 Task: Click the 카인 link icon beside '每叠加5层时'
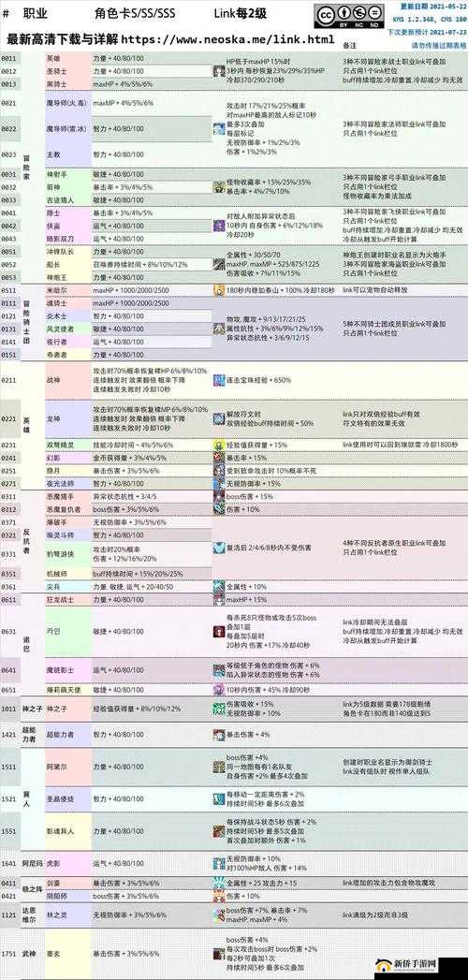[x=219, y=632]
